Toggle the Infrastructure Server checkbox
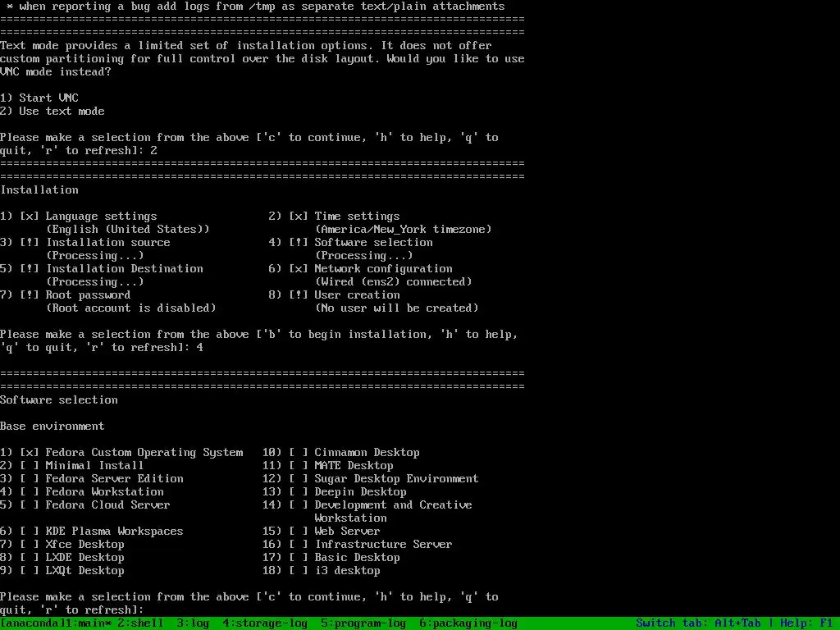This screenshot has height=630, width=840. 299,545
